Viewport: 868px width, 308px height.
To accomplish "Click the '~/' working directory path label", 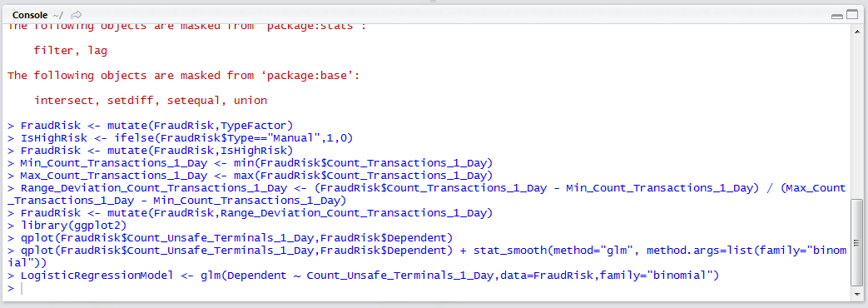I will 58,15.
